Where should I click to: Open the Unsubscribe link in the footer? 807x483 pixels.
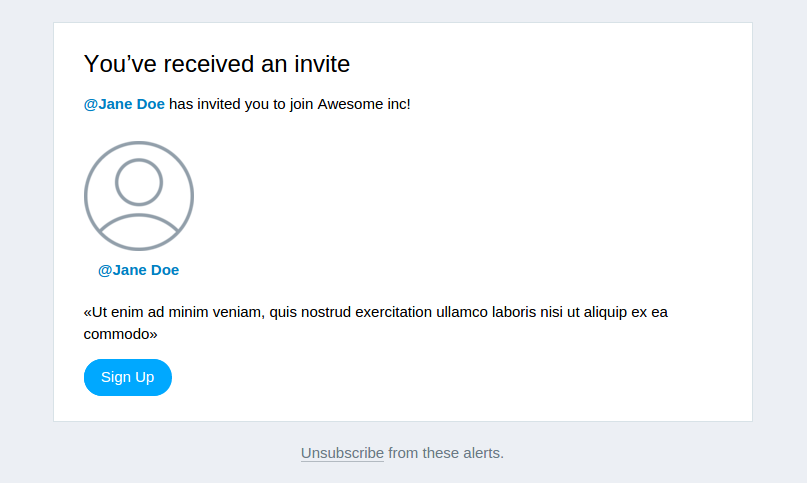pos(342,453)
